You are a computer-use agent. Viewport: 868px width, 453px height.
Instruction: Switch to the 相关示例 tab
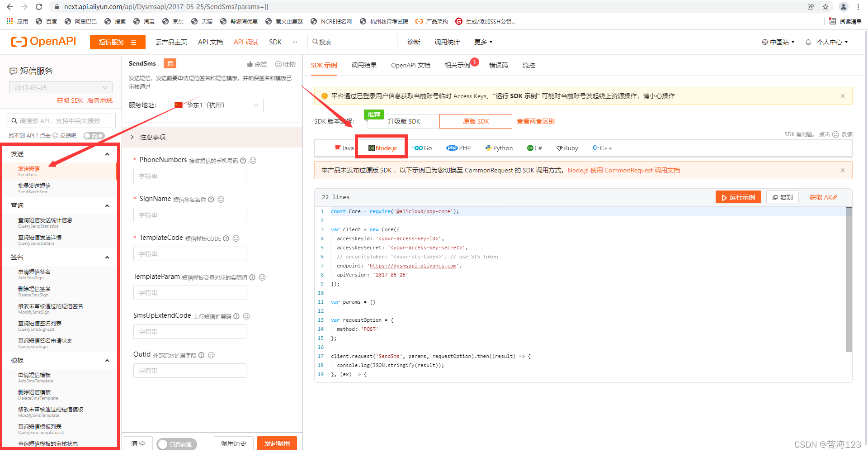(x=458, y=65)
